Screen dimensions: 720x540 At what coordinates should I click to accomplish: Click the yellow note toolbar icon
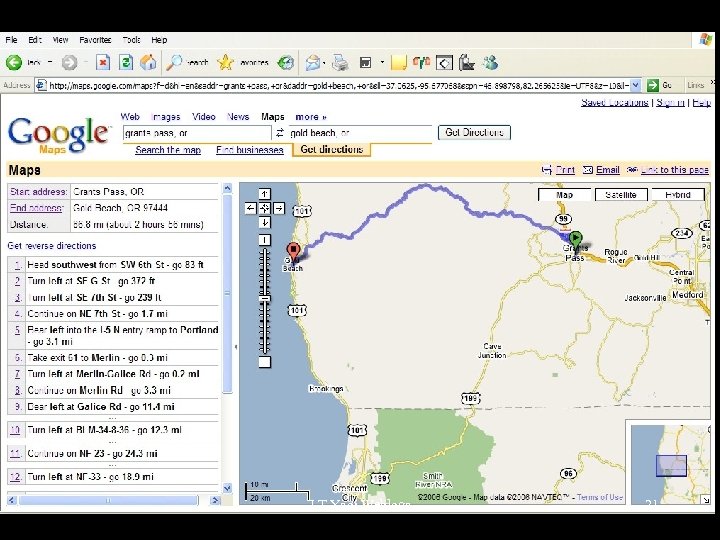(399, 62)
